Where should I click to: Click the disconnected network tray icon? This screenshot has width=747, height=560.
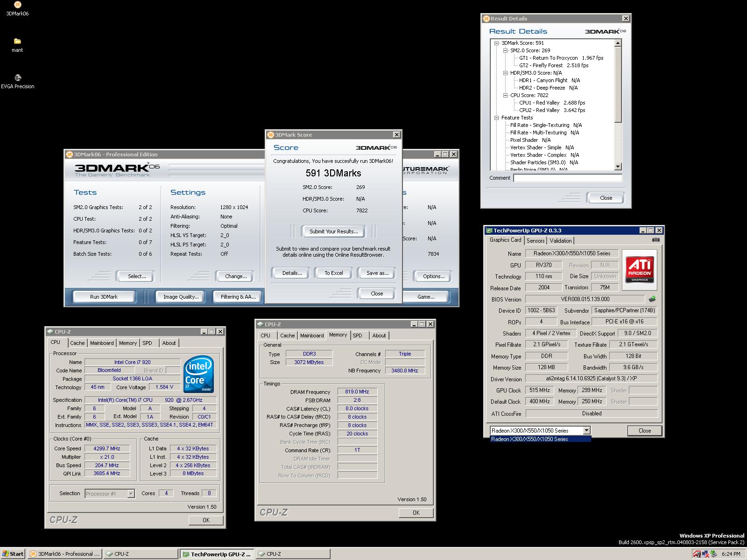[705, 554]
